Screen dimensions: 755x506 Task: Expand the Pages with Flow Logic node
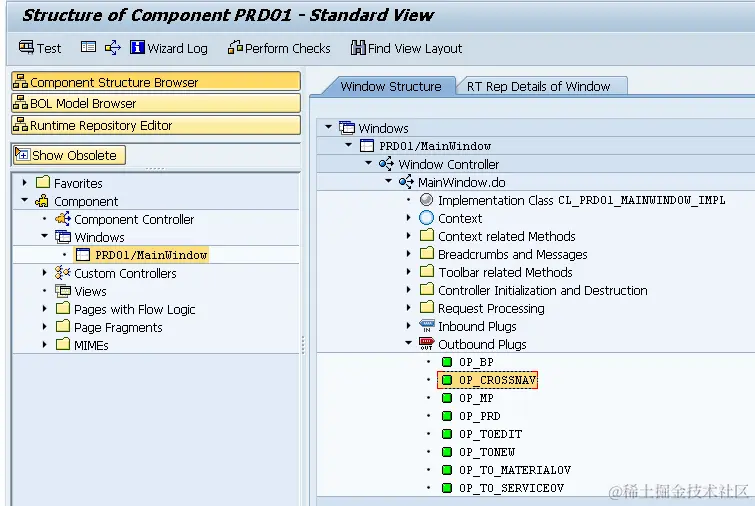click(x=45, y=309)
